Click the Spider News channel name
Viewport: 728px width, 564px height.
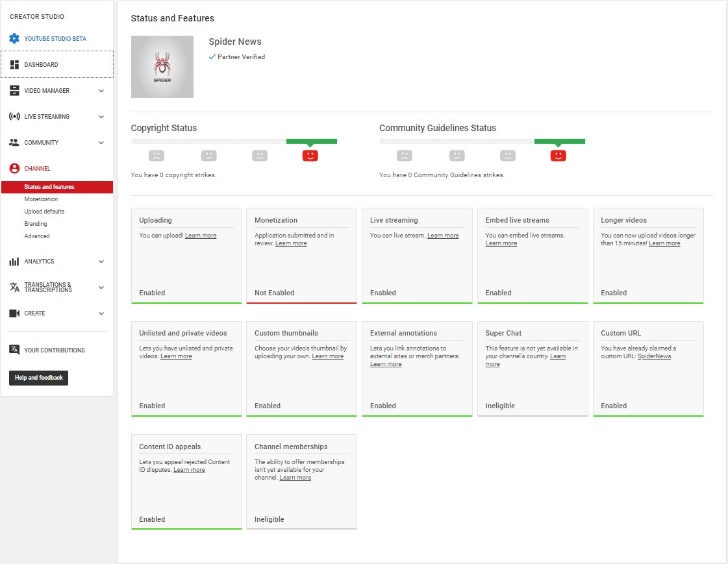pos(235,42)
